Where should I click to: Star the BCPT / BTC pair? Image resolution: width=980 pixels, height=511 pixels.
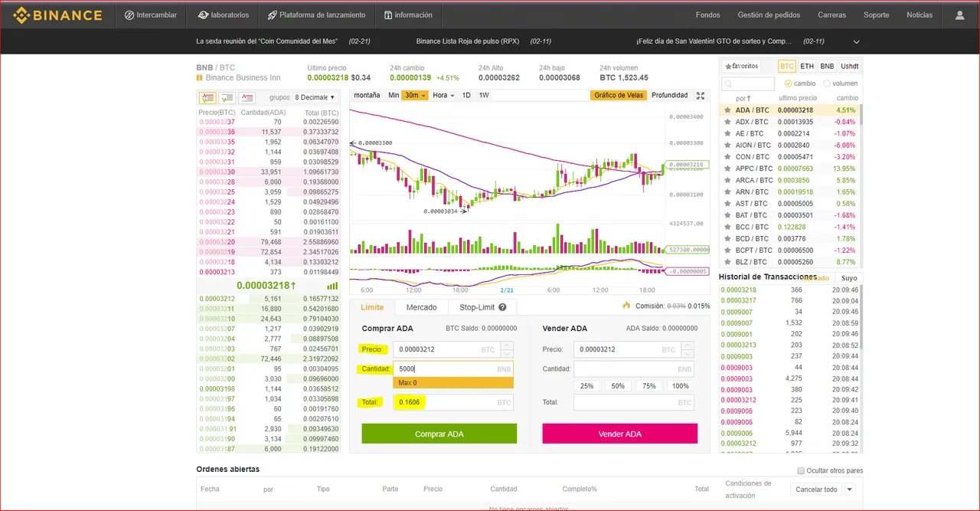click(x=728, y=251)
